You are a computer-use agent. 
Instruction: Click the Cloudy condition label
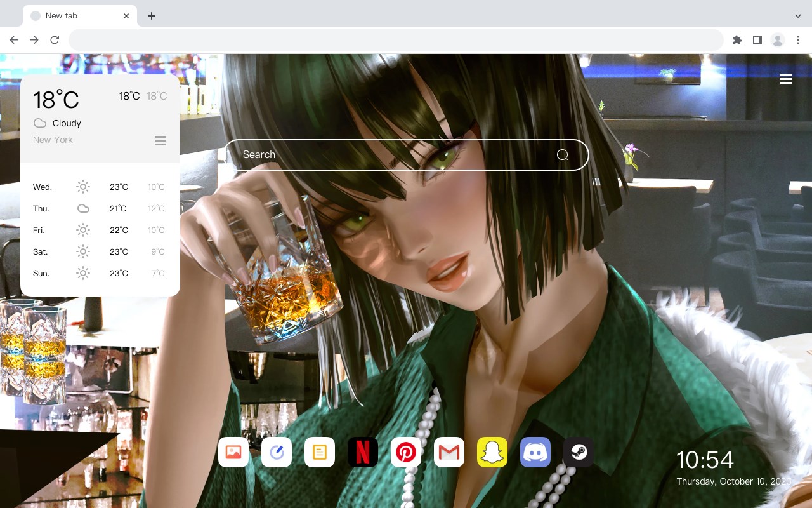[x=67, y=123]
